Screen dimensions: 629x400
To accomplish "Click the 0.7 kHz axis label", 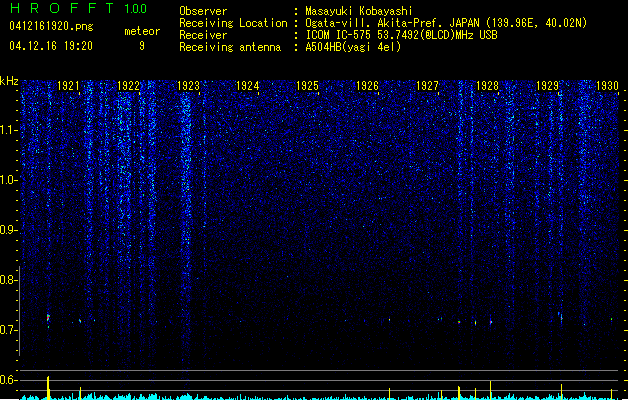I will coord(8,330).
